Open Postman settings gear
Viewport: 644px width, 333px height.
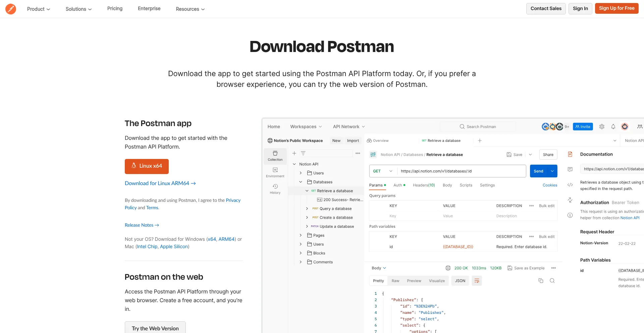tap(601, 126)
